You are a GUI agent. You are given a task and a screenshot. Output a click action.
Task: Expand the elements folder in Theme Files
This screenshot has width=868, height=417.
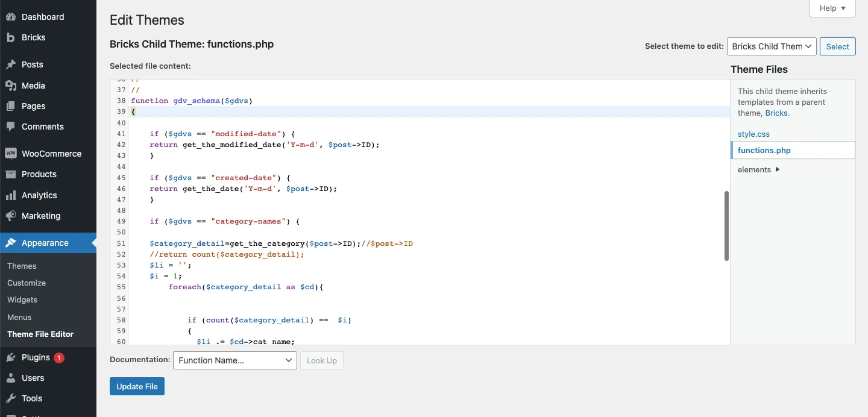click(758, 169)
